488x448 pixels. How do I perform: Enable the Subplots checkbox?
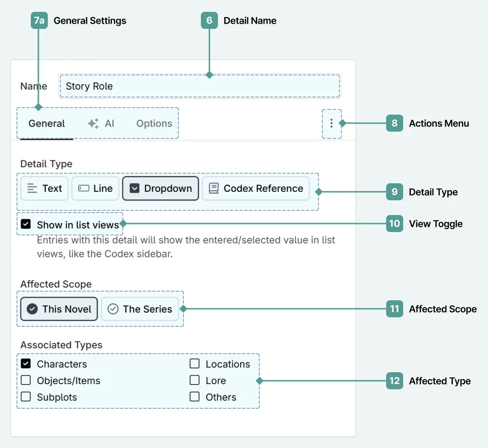point(26,397)
